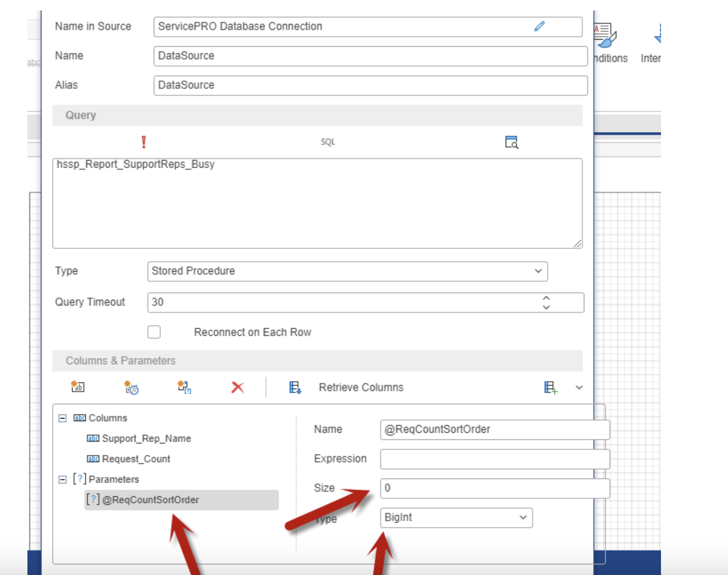Click the red exclamation run query icon
Screen dimensions: 728x575
coord(144,142)
